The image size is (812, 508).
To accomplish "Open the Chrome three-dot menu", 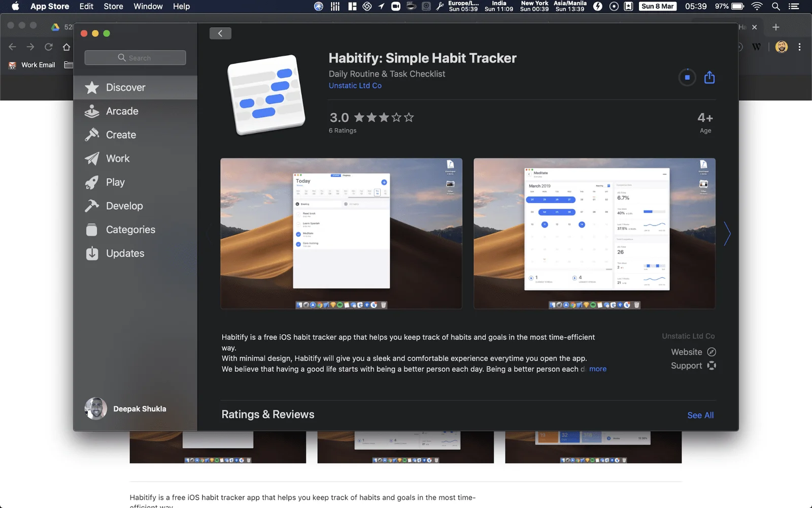I will (799, 47).
